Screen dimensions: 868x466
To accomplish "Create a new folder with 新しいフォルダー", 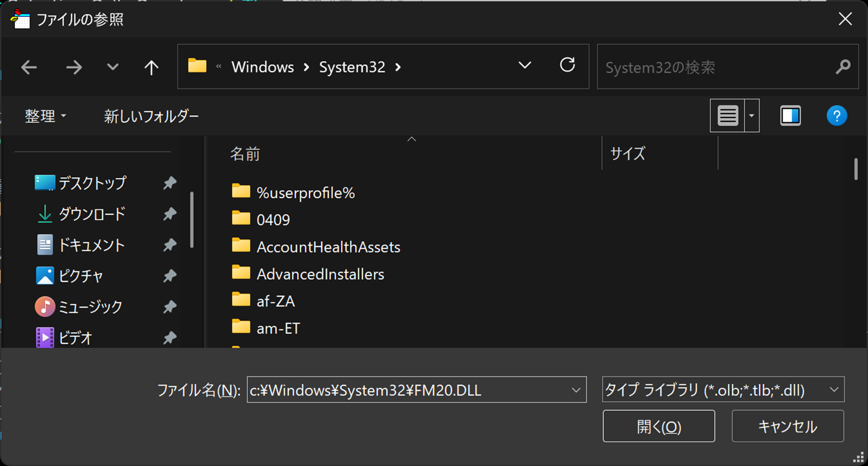I will (151, 116).
